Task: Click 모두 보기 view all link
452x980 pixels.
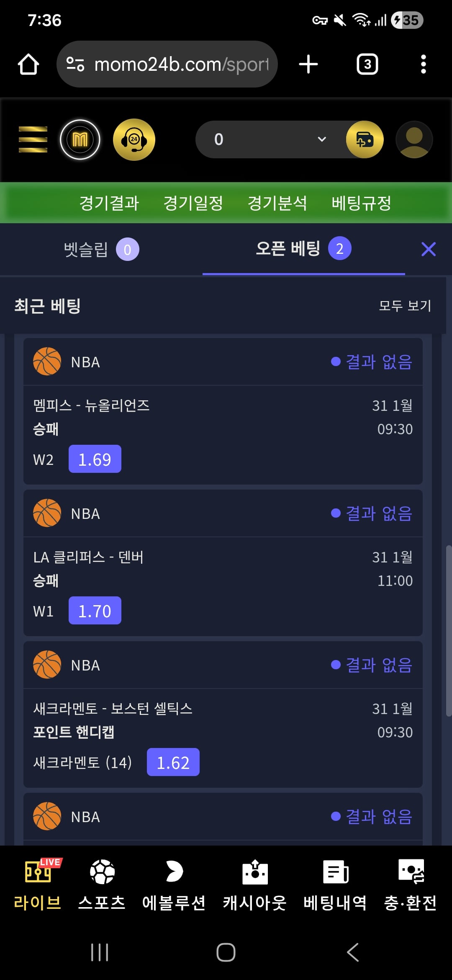Action: click(405, 306)
